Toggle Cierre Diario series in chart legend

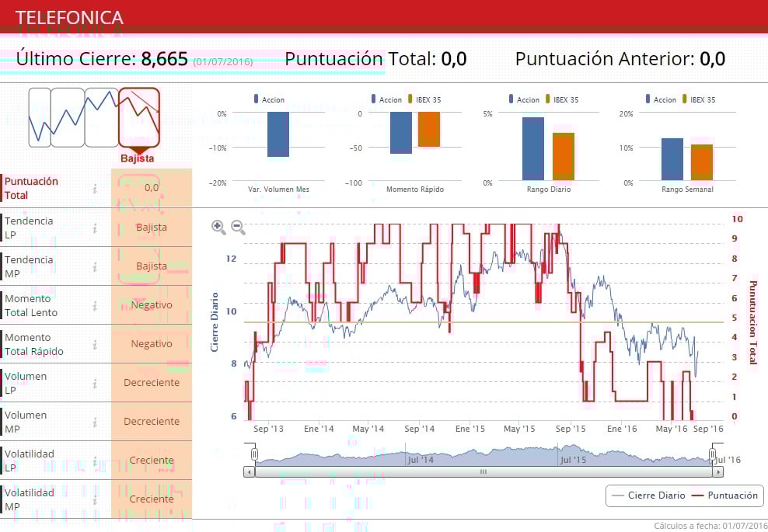(649, 495)
